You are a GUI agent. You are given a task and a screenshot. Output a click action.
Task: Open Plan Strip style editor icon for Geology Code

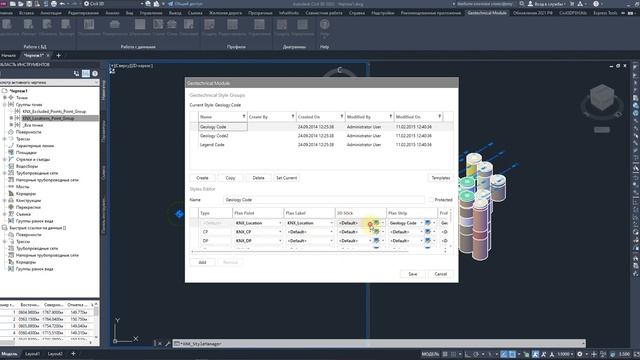427,223
